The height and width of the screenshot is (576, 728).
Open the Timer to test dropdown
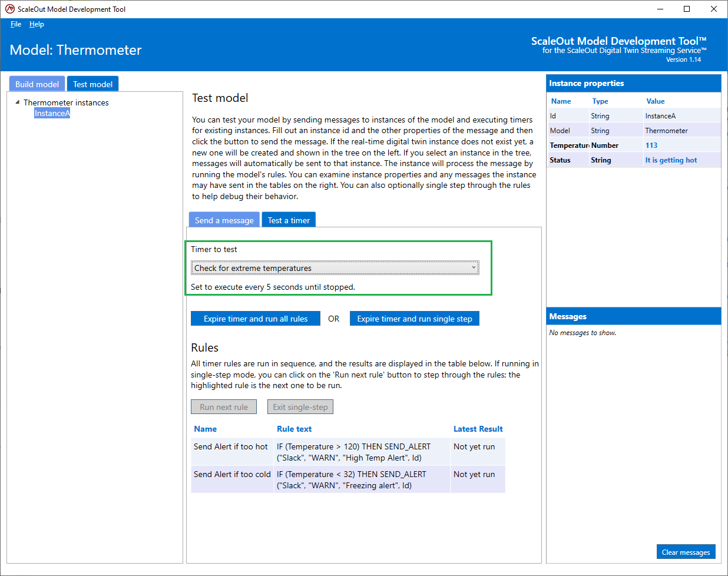click(x=335, y=268)
